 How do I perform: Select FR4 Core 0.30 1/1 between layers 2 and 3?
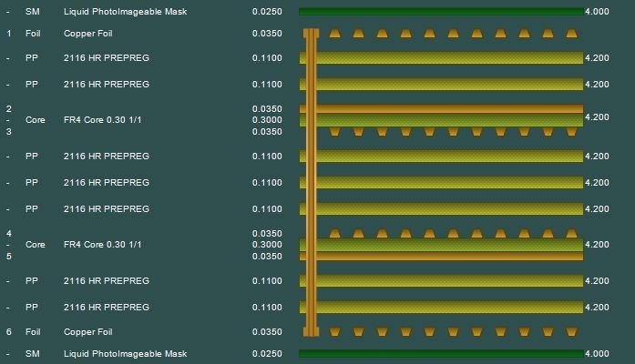102,120
